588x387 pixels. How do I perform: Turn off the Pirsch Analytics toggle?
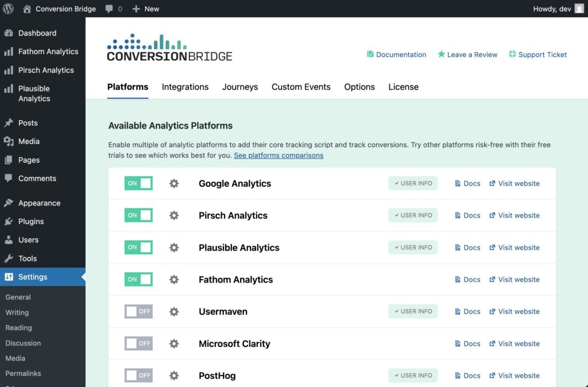(x=138, y=215)
